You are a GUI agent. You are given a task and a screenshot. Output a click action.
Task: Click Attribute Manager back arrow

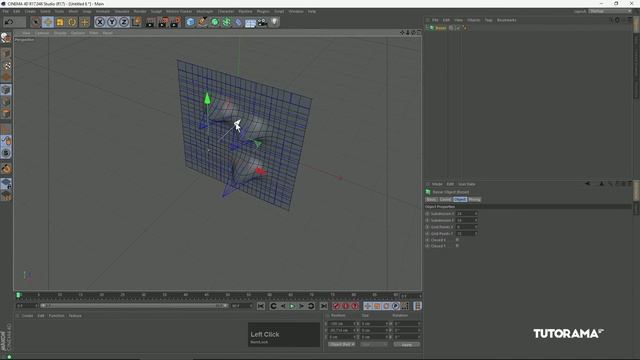(x=588, y=184)
